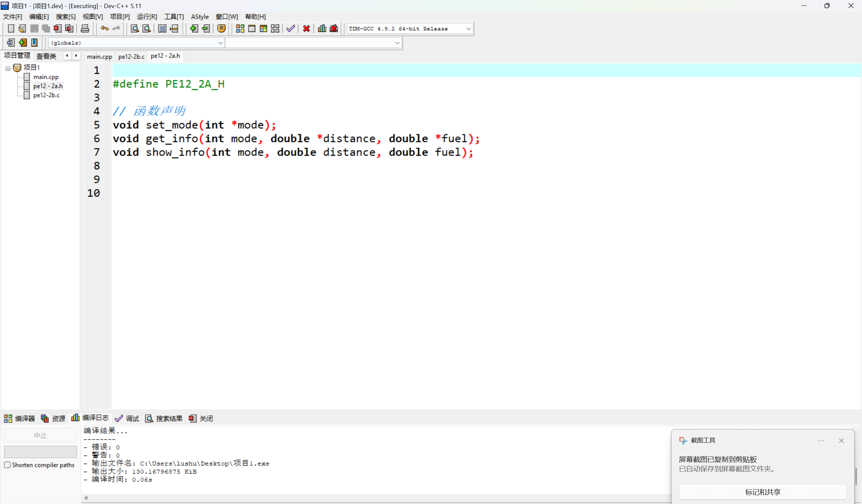Open the 运行[R] menu
Screen dimensions: 862x504
coord(147,17)
